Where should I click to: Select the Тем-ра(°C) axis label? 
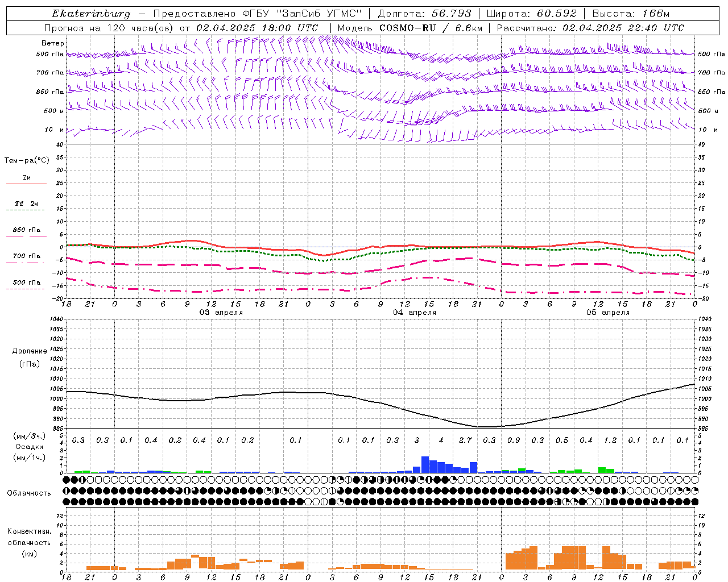click(x=27, y=161)
